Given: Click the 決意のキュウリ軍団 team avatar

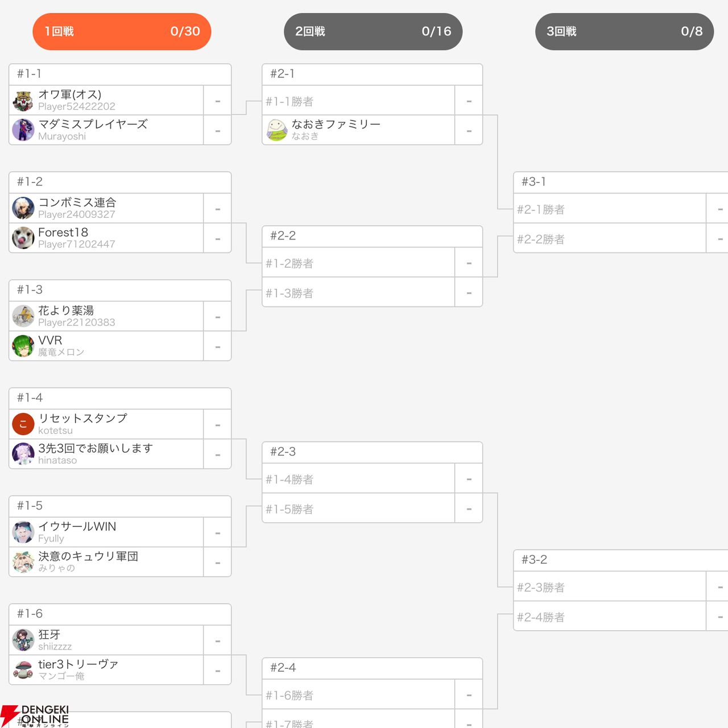Looking at the screenshot, I should point(23,562).
